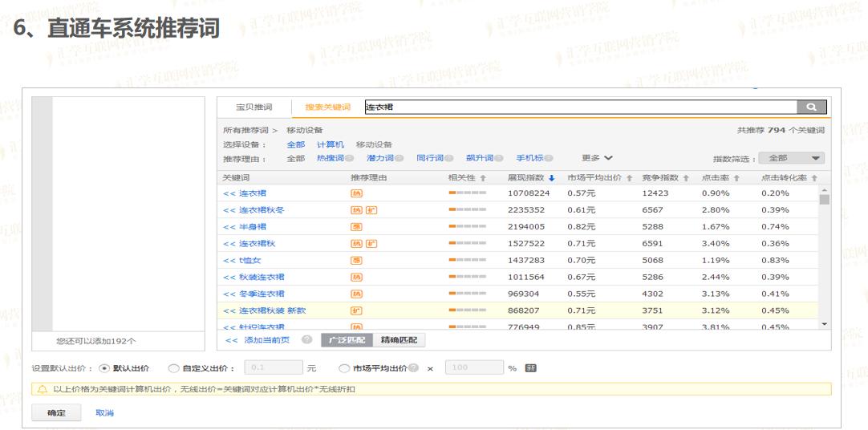The image size is (868, 430).
Task: Select the 市场平均出价 radio button
Action: 344,368
